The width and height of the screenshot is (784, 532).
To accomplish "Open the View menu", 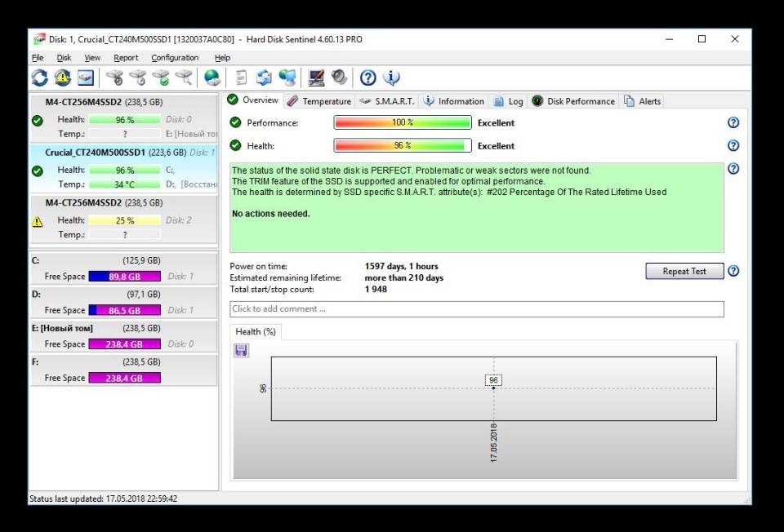I will pyautogui.click(x=92, y=57).
